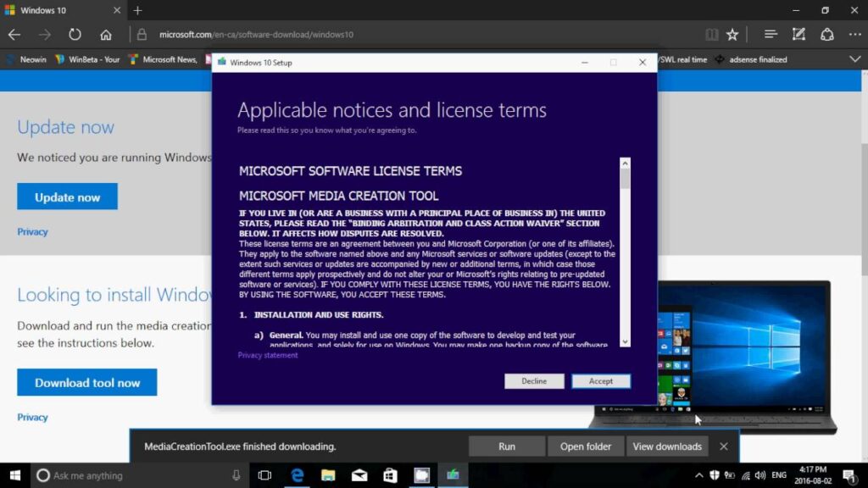The height and width of the screenshot is (488, 868).
Task: Make a Web Note icon
Action: (x=798, y=34)
